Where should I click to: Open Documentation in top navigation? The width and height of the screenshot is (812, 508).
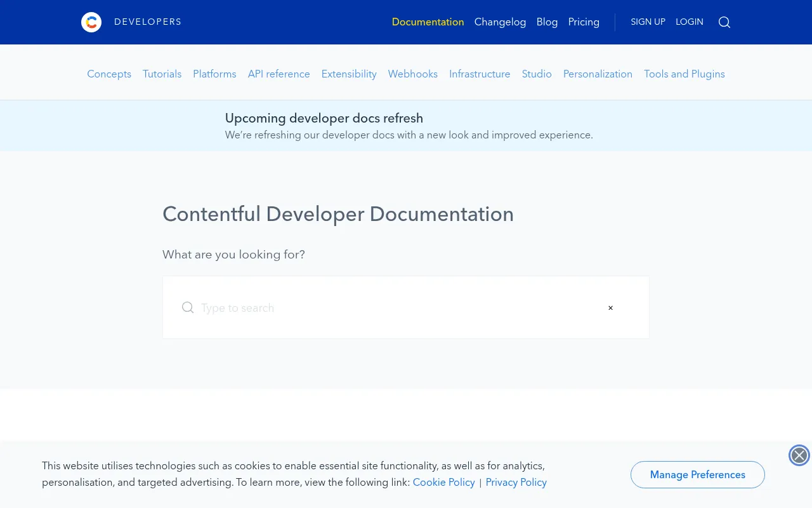(x=428, y=22)
